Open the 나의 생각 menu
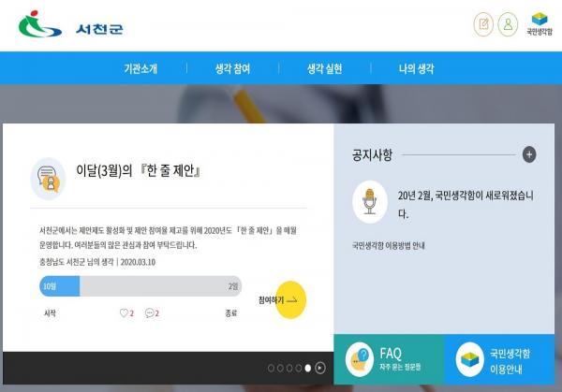Screen dimensions: 562x392 coord(416,69)
